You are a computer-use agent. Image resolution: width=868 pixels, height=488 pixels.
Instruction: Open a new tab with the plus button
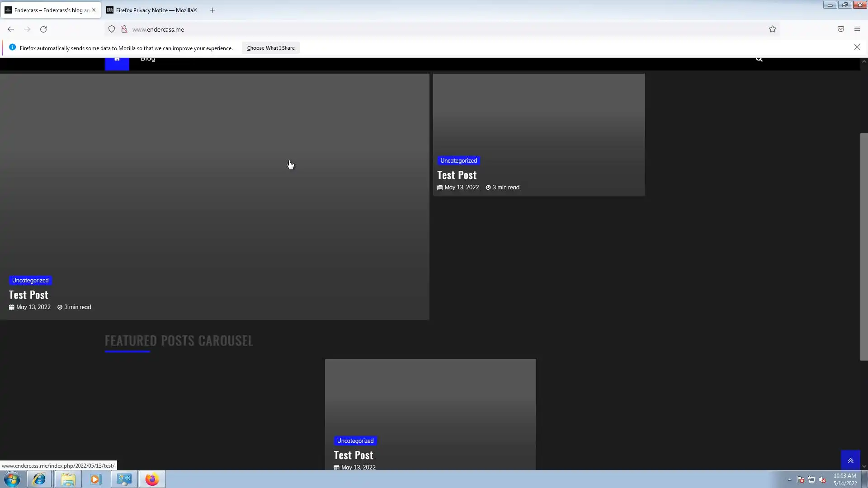pos(212,10)
